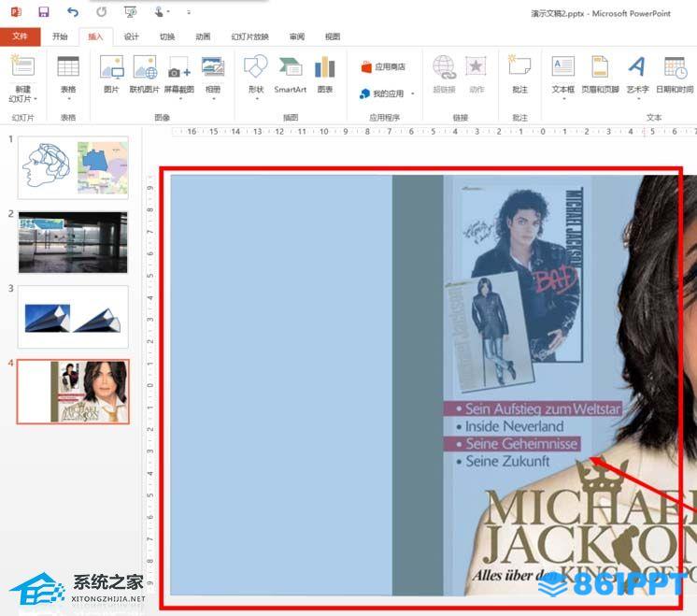The image size is (697, 616).
Task: Click "Sein Aufstieg zum Weltstar" text
Action: (x=542, y=409)
